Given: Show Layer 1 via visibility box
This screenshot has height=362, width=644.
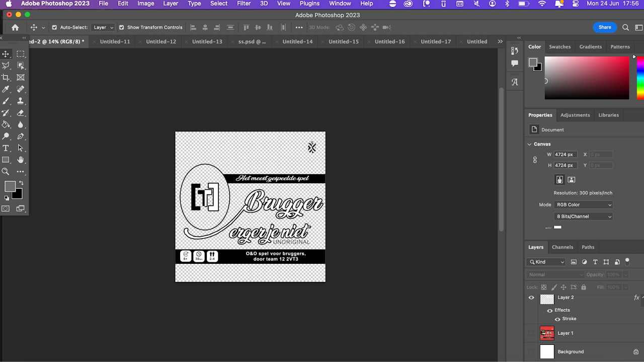Looking at the screenshot, I should tap(531, 333).
